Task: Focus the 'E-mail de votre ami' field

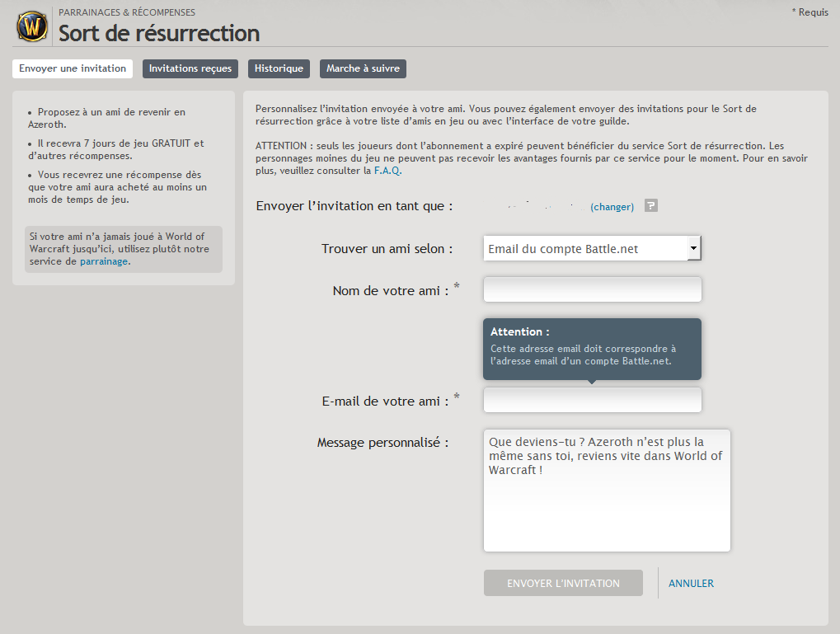Action: click(x=592, y=400)
